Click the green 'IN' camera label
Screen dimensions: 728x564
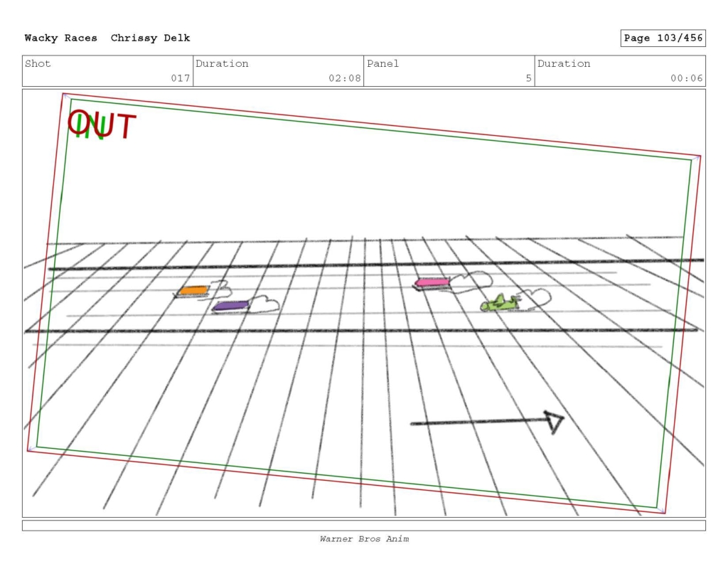(91, 127)
